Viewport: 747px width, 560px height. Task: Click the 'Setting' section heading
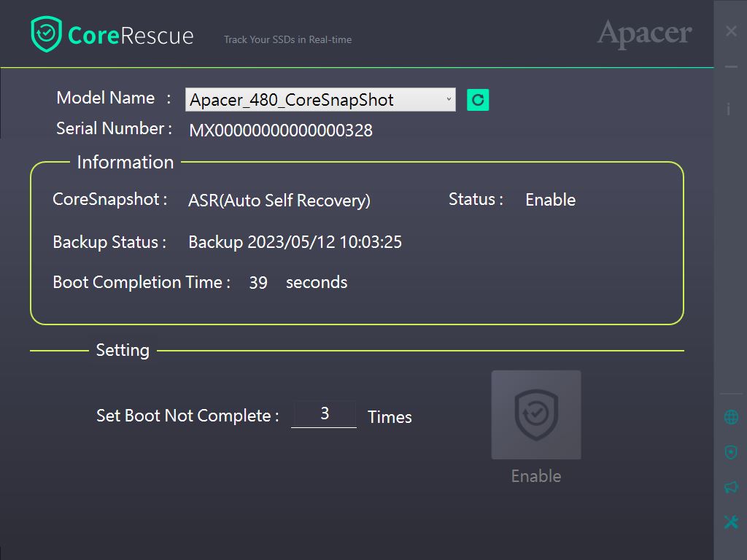click(123, 350)
